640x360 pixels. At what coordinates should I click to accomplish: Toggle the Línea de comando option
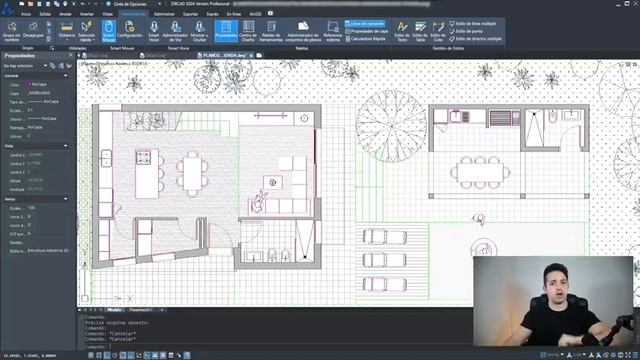point(365,24)
